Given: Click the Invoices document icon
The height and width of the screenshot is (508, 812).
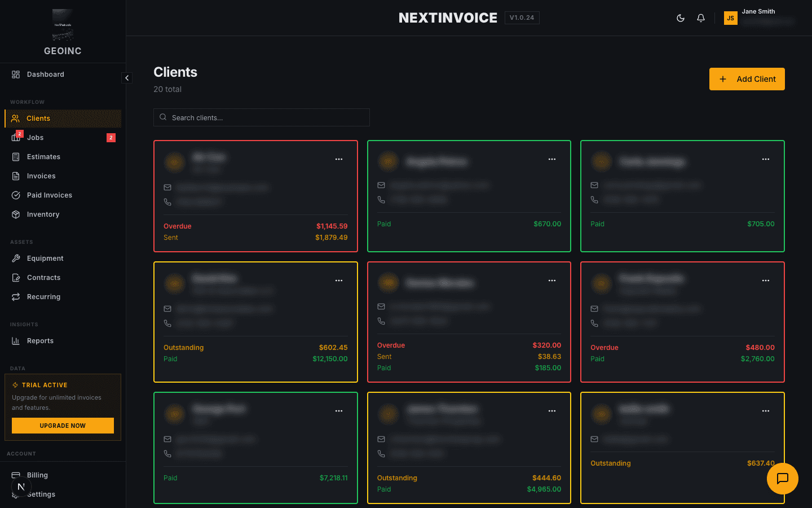Looking at the screenshot, I should click(x=16, y=176).
